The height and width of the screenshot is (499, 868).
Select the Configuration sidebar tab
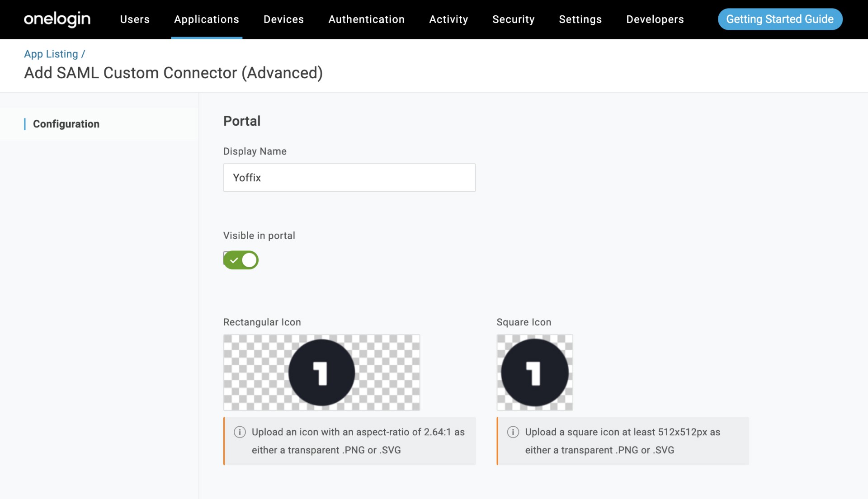[66, 124]
